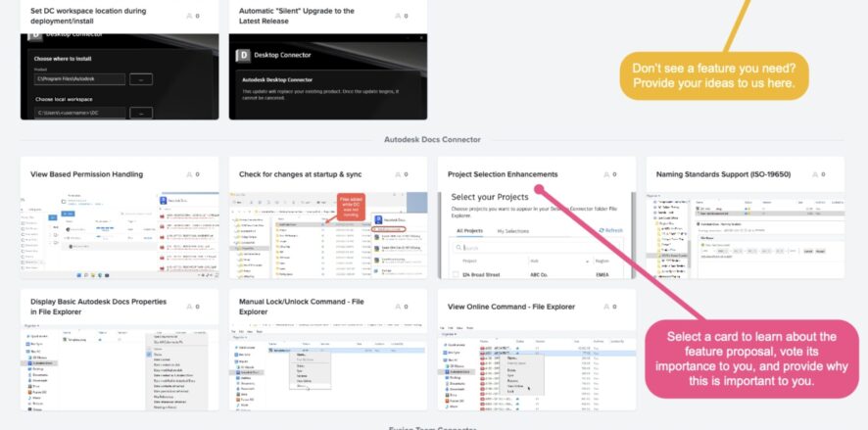Click voter icon on Check for changes card
The width and height of the screenshot is (868, 430).
(x=398, y=174)
